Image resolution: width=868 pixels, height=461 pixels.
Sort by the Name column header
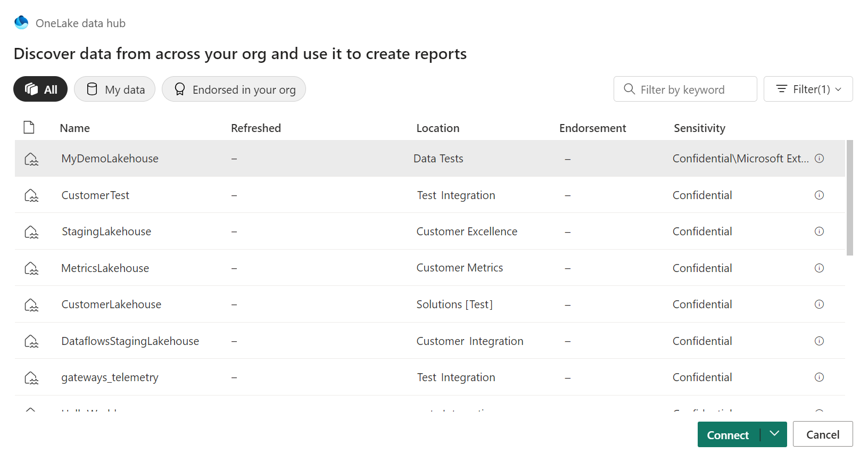(x=75, y=128)
